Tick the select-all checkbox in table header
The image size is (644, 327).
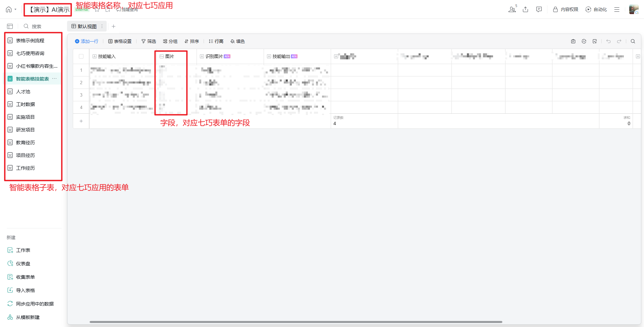pyautogui.click(x=81, y=56)
